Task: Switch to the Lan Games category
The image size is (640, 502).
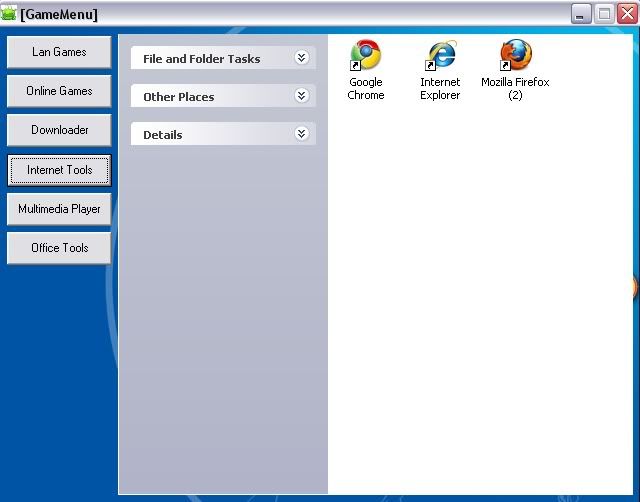Action: click(59, 52)
